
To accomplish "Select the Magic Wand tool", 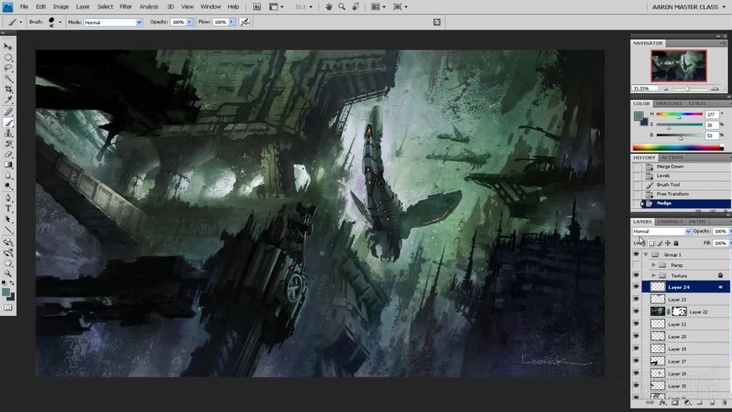I will pyautogui.click(x=8, y=78).
